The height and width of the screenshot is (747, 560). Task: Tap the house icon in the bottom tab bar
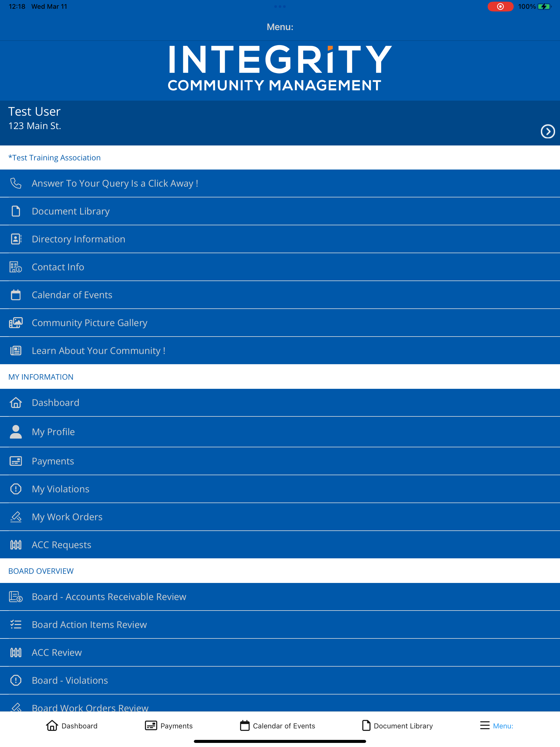pos(52,725)
